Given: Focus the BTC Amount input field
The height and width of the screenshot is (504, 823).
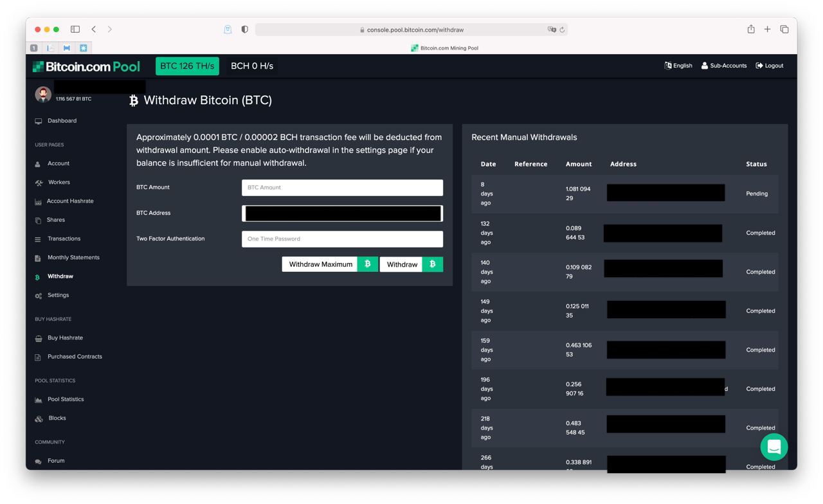Looking at the screenshot, I should tap(342, 188).
